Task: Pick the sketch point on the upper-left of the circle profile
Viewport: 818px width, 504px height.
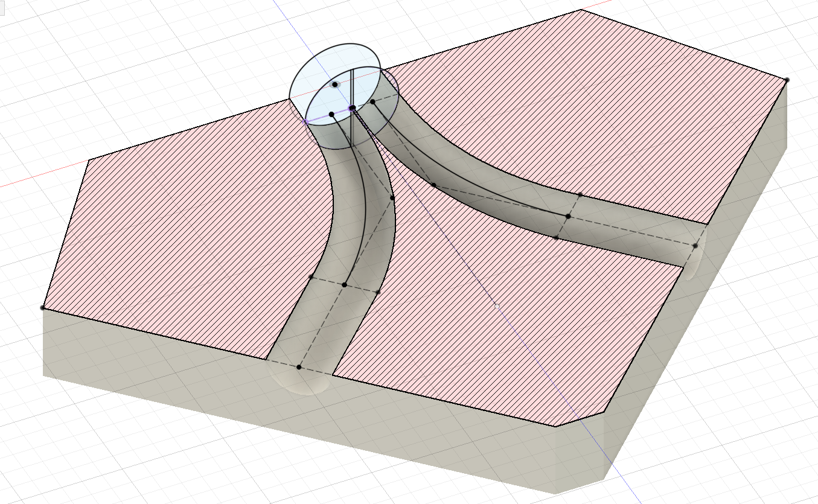Action: (334, 85)
